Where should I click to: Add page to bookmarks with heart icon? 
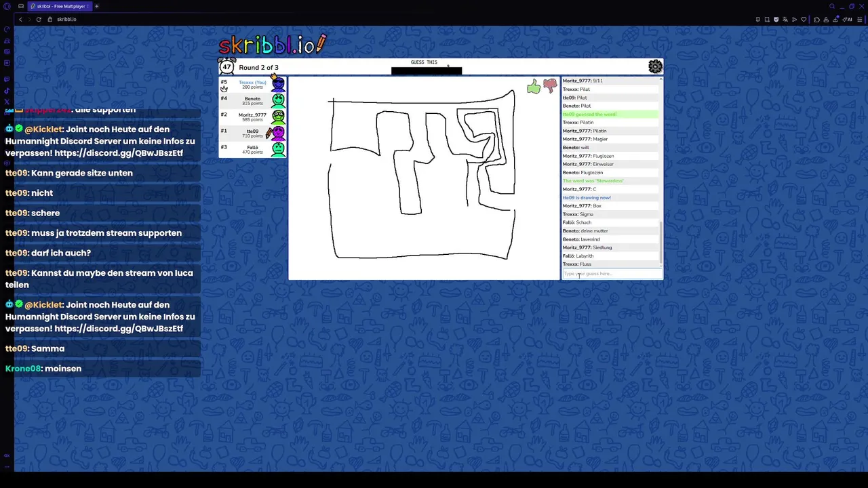click(x=804, y=19)
